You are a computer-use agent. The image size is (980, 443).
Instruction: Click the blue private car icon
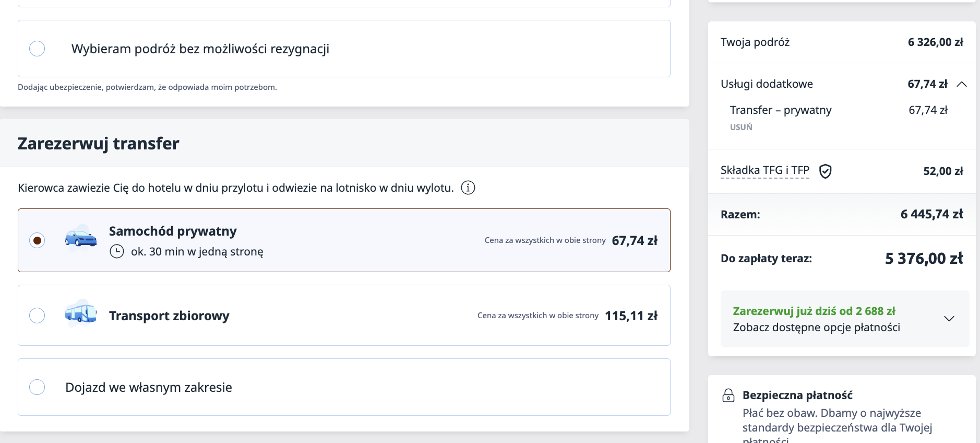tap(80, 239)
